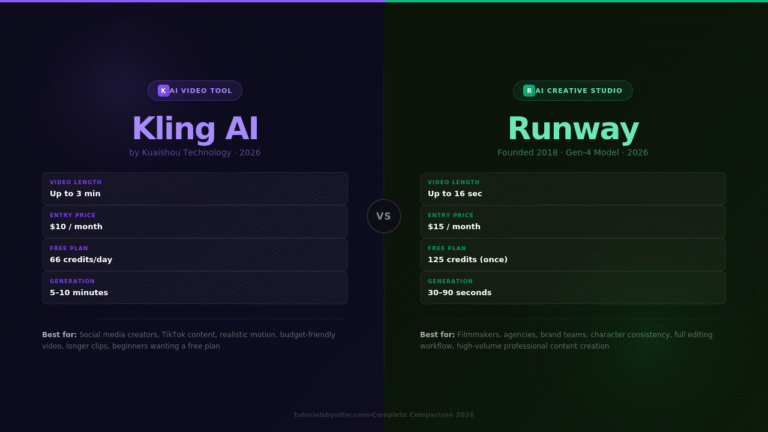
Task: Select 'by Kuaishou Technology · 2026' subtitle
Action: [195, 152]
